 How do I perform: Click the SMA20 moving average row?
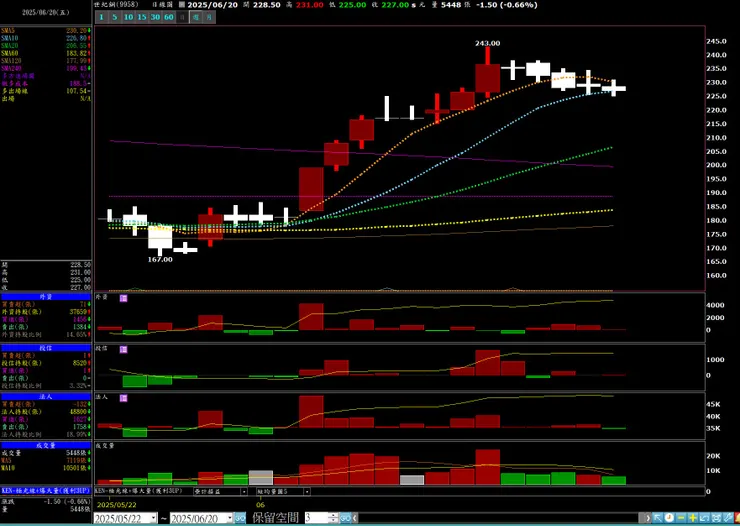46,46
